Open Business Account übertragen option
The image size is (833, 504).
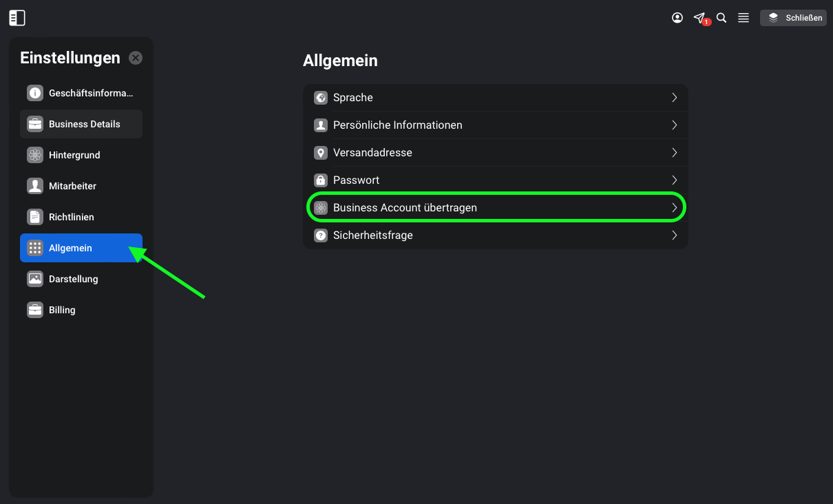click(x=496, y=208)
